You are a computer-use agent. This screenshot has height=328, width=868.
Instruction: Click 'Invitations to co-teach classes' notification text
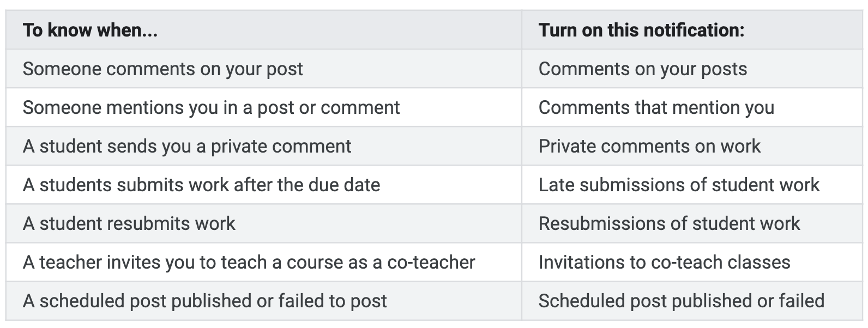[664, 263]
